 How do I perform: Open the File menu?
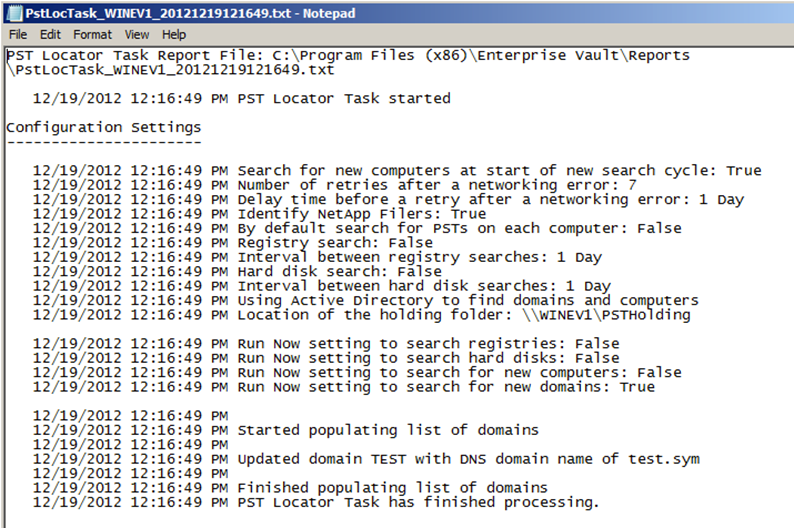[18, 34]
